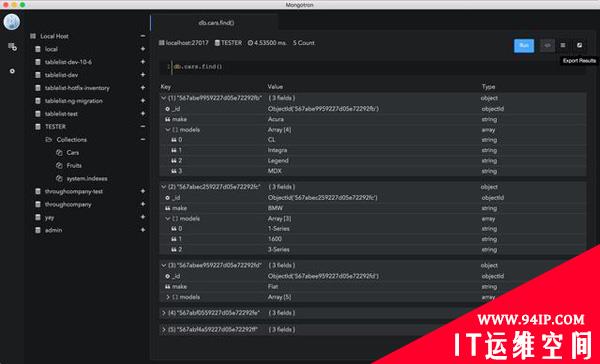
Task: Click the Value column header
Action: pyautogui.click(x=275, y=87)
